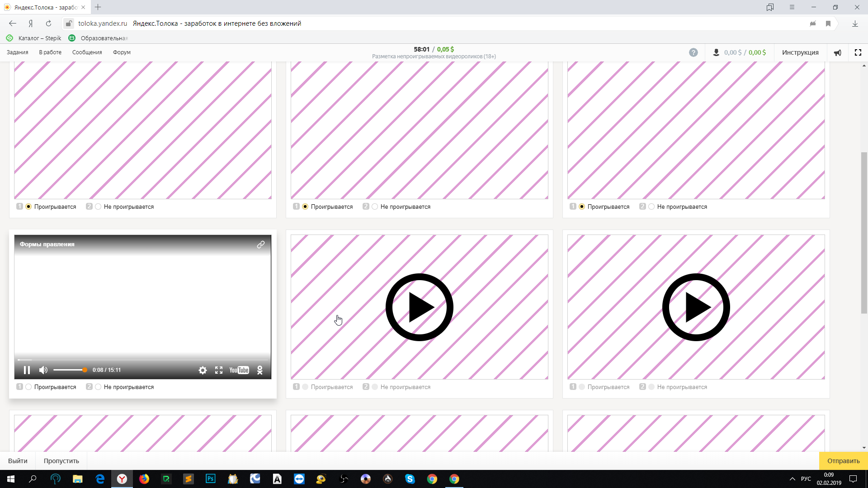The image size is (868, 488).
Task: Click the Odnoklassniki icon in player
Action: [260, 370]
